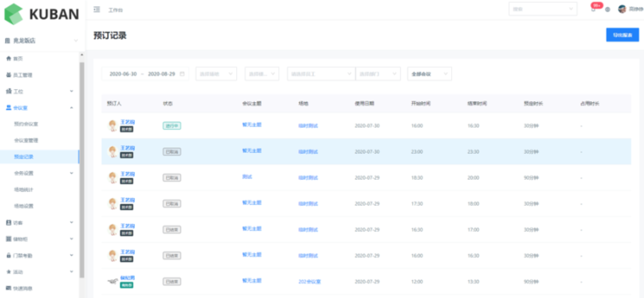The width and height of the screenshot is (644, 298).
Task: Click the status tag in the 23:00 row
Action: click(172, 152)
